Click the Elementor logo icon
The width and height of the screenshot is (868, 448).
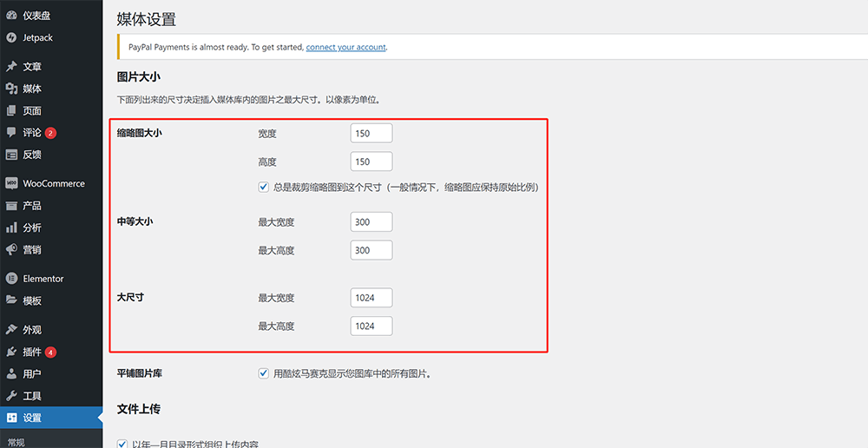pyautogui.click(x=11, y=279)
